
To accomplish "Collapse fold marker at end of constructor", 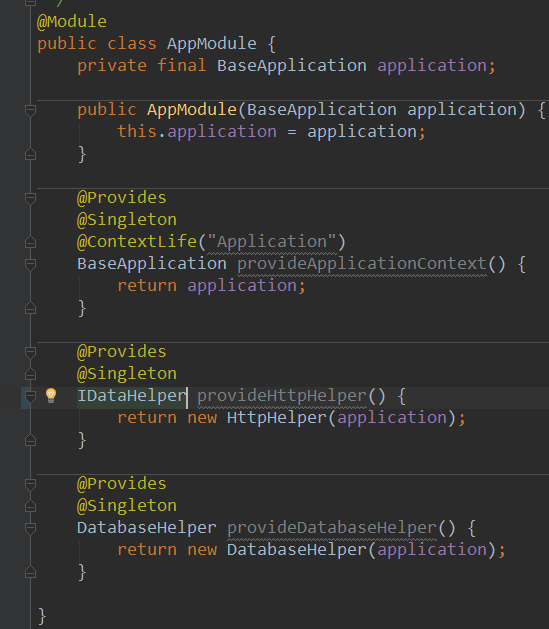I will pos(30,154).
